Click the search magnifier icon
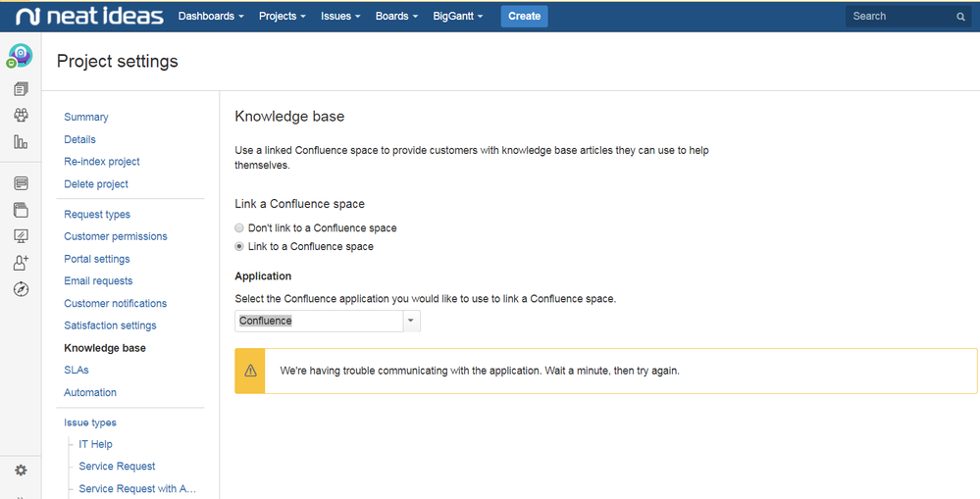The height and width of the screenshot is (499, 980). tap(960, 17)
